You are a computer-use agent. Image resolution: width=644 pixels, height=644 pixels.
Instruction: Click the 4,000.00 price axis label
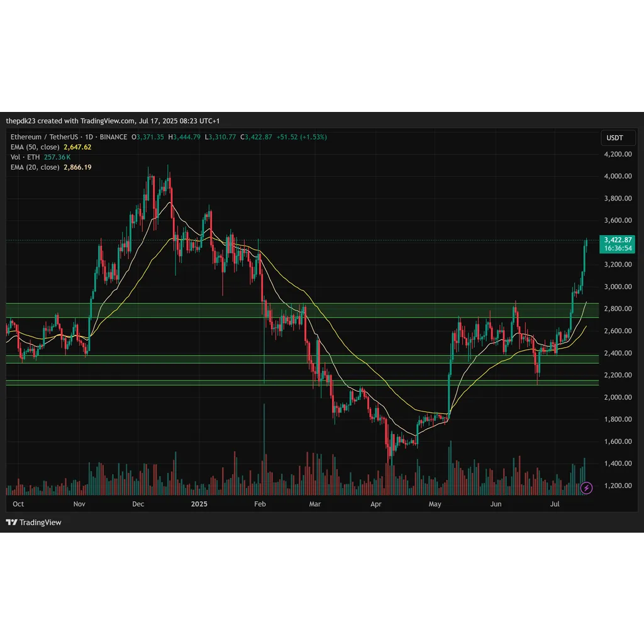(x=618, y=176)
